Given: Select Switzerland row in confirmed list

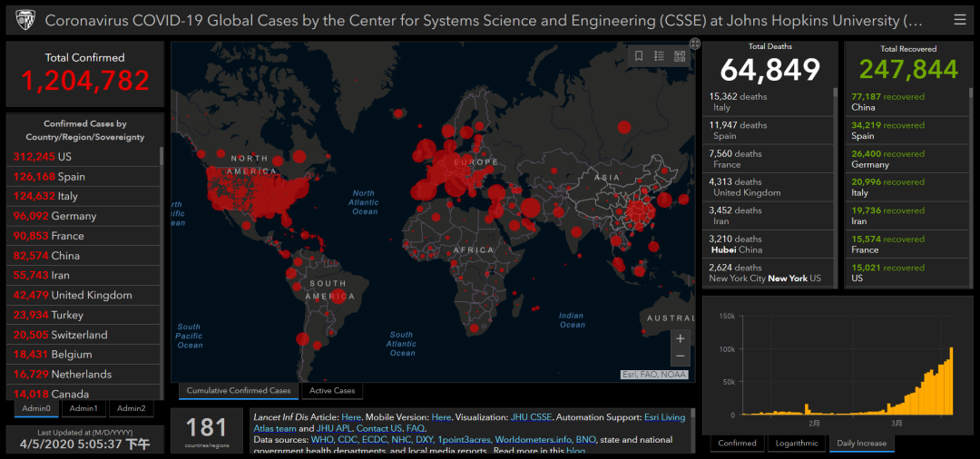Looking at the screenshot, I should point(83,335).
